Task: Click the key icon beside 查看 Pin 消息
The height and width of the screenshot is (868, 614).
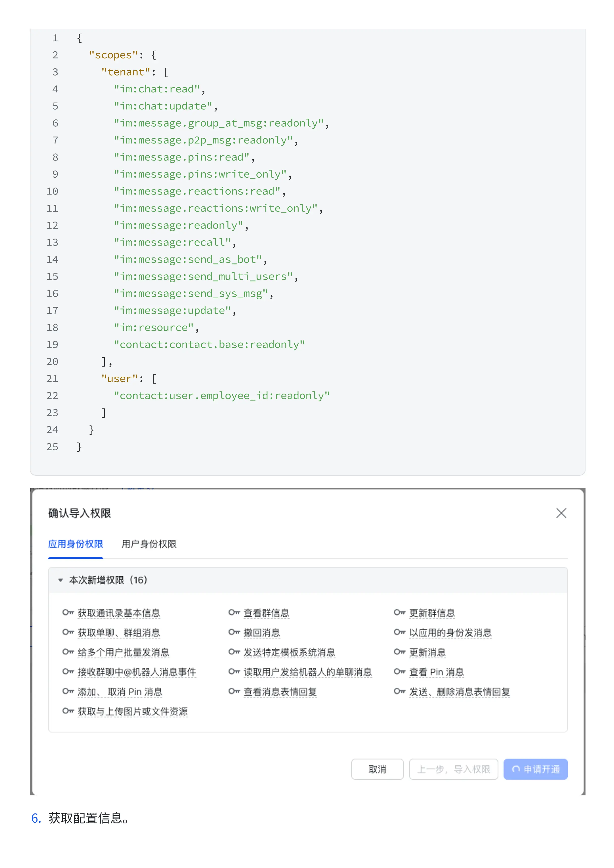Action: coord(400,672)
